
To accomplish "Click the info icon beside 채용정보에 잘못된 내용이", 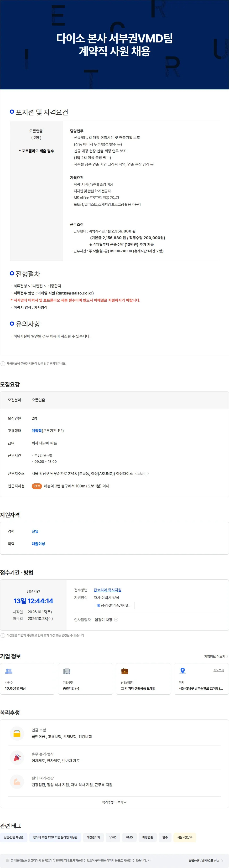I will click(x=3, y=364).
